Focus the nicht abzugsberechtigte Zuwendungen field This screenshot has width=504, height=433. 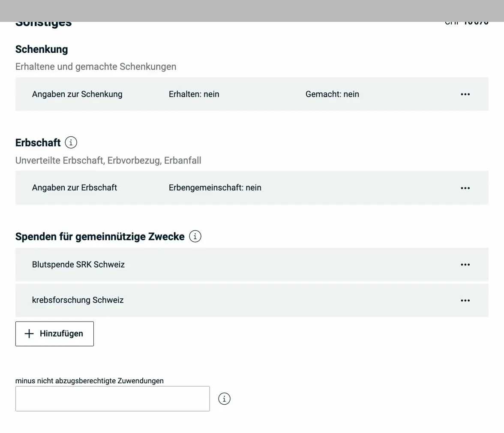coord(112,399)
